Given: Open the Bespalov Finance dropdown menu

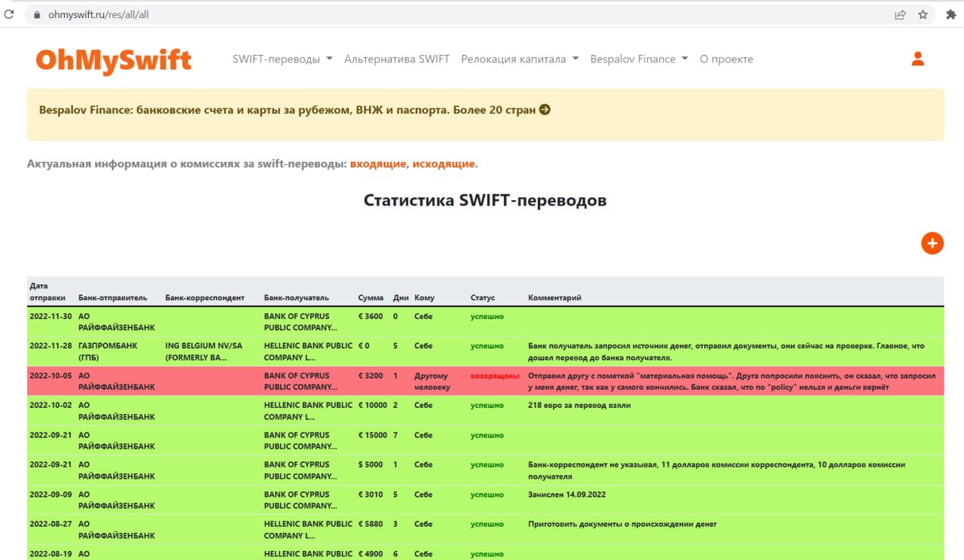Looking at the screenshot, I should point(639,59).
